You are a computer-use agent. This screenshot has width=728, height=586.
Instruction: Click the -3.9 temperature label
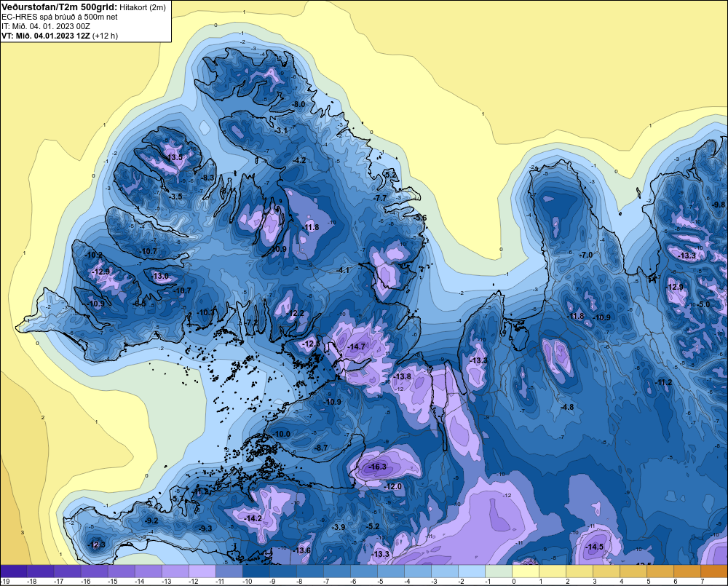[339, 527]
